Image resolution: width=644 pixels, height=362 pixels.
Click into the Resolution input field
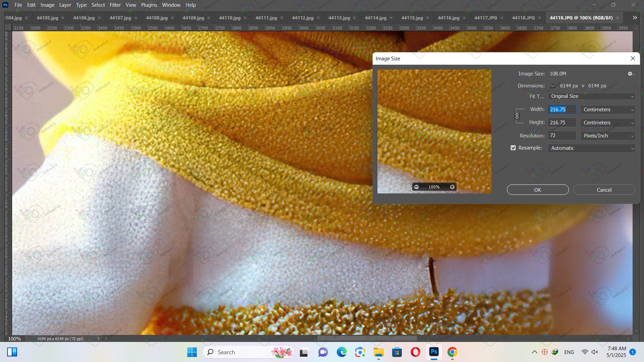pos(562,136)
